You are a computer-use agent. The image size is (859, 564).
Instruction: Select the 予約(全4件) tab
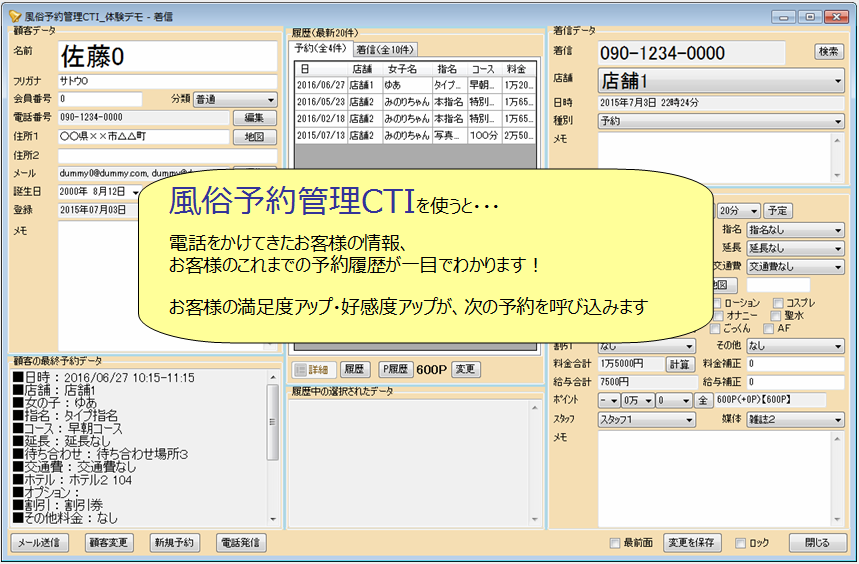click(320, 48)
